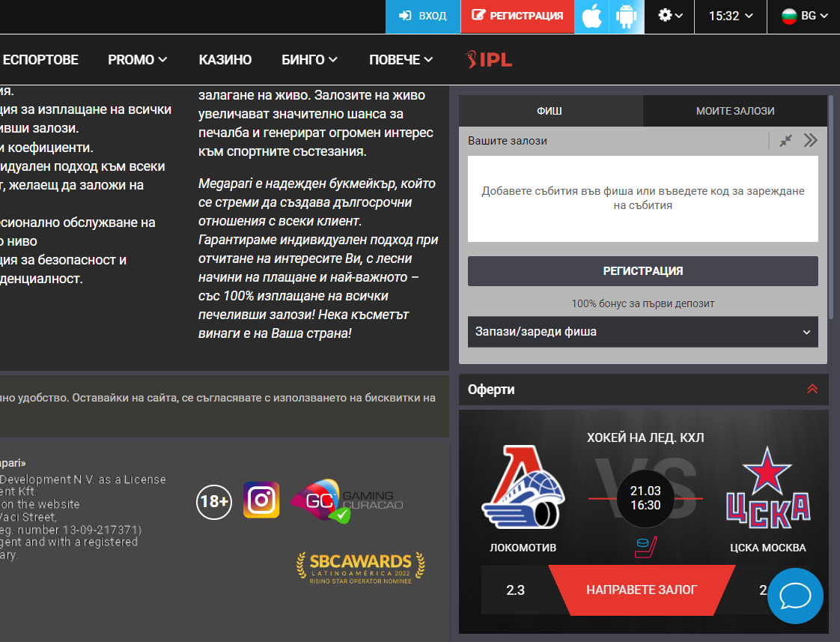Click the hockey stick sport icon

[645, 547]
